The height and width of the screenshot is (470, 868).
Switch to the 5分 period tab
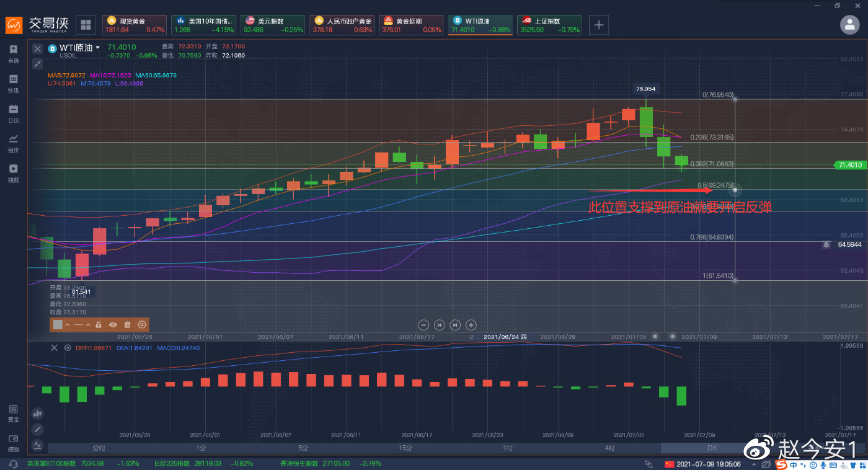(x=303, y=448)
